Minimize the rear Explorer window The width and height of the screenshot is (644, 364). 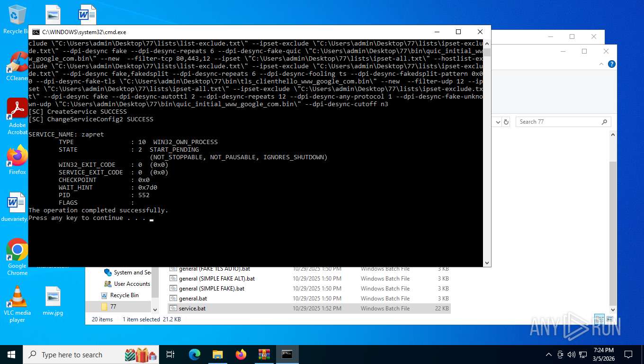point(550,36)
